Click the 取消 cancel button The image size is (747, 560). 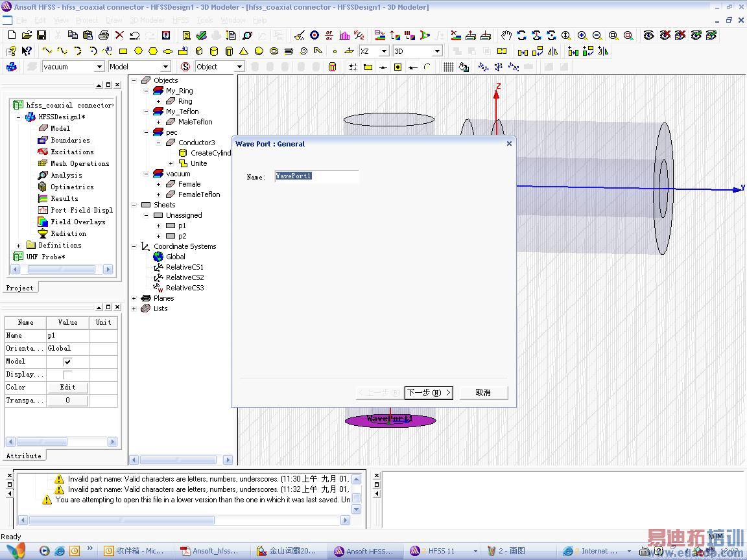click(x=483, y=393)
